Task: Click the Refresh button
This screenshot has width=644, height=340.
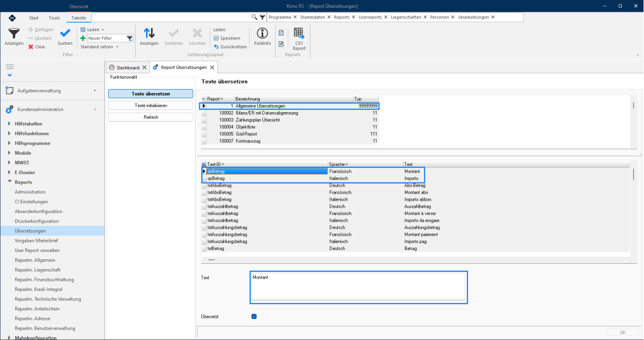Action: 151,117
